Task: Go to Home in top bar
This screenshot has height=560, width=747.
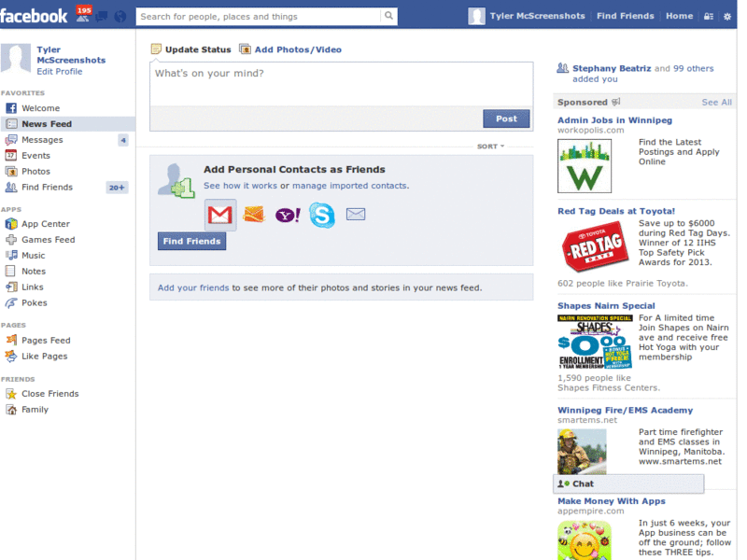Action: click(x=680, y=16)
